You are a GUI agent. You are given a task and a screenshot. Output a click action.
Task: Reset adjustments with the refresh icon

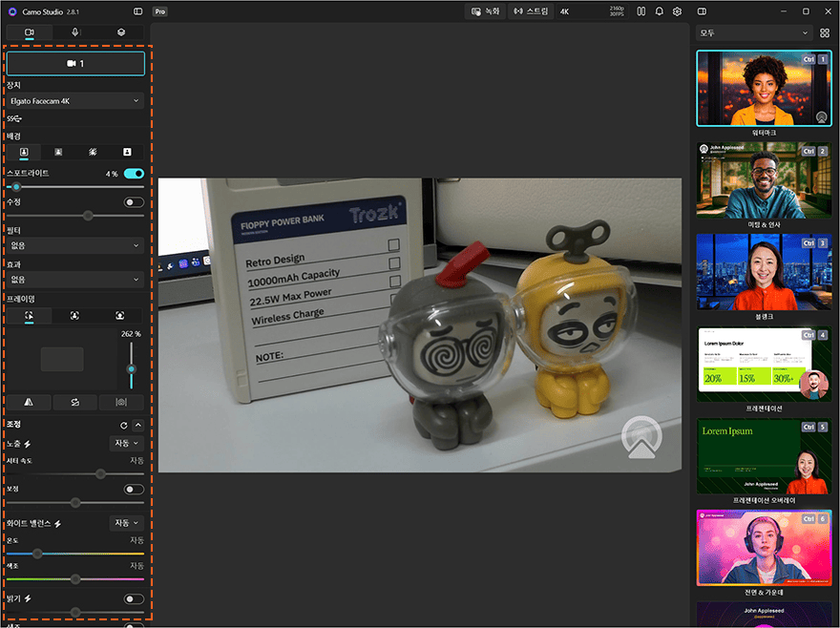point(124,426)
